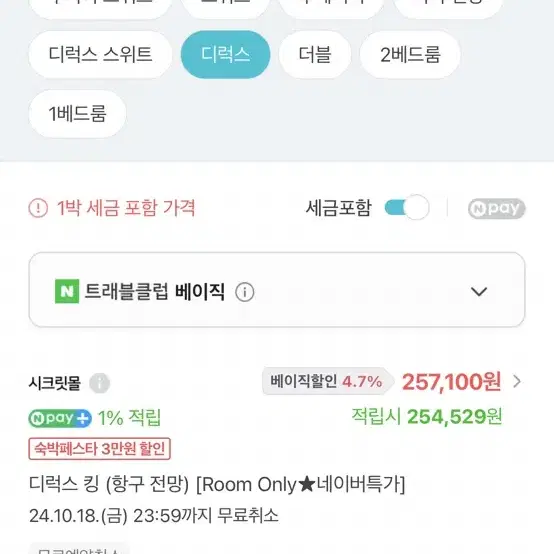Click the 숙박페스타 3만원 할인 badge
Screen dimensions: 554x554
100,449
